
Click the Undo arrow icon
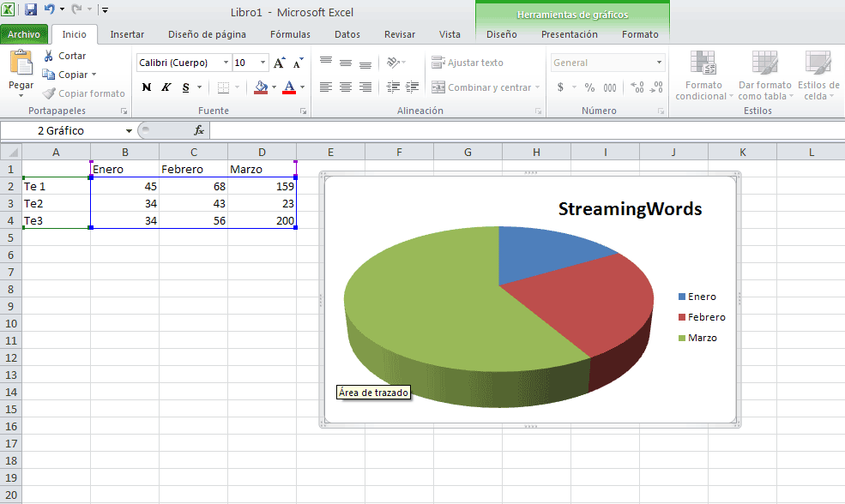pos(50,9)
